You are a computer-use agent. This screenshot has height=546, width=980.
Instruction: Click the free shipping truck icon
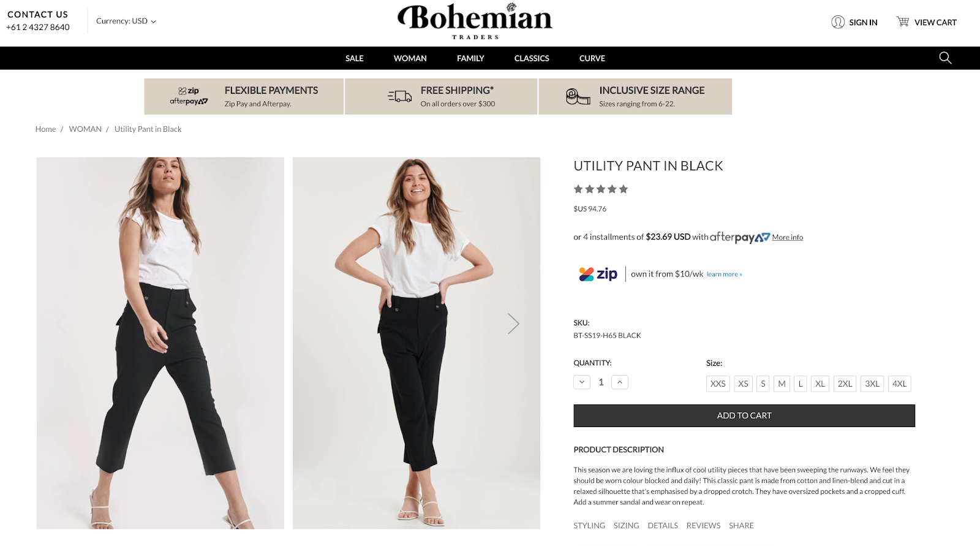coord(400,96)
